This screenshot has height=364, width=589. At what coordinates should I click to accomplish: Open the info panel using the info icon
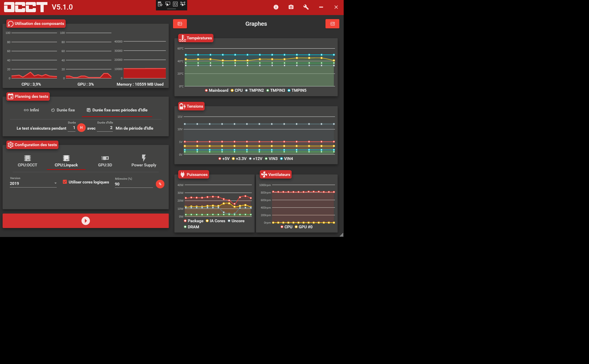(x=276, y=7)
